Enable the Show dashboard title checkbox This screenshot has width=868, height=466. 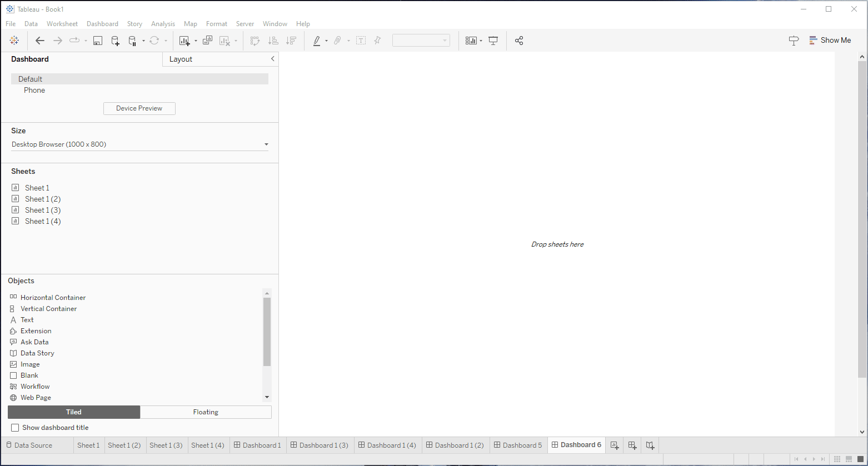click(15, 428)
